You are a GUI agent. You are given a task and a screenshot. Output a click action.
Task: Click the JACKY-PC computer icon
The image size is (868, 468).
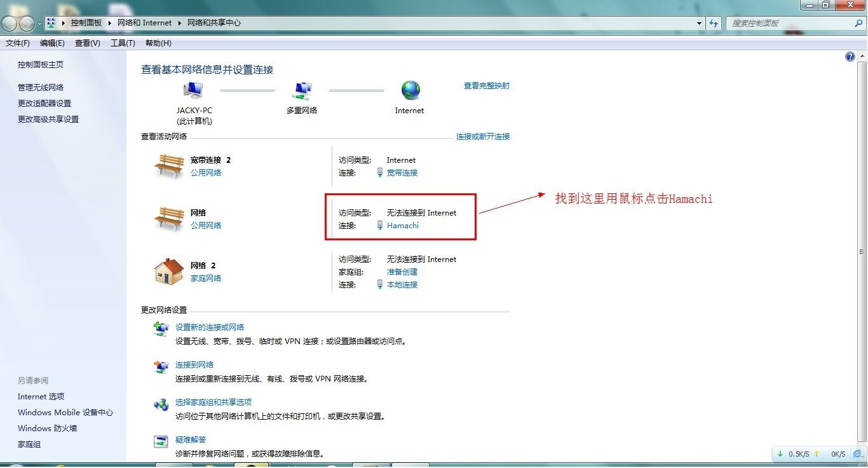193,90
